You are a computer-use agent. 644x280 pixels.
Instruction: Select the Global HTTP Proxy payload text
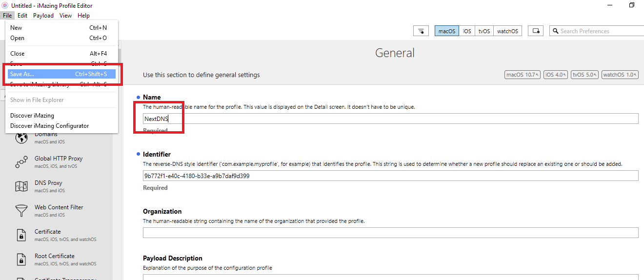pos(59,159)
